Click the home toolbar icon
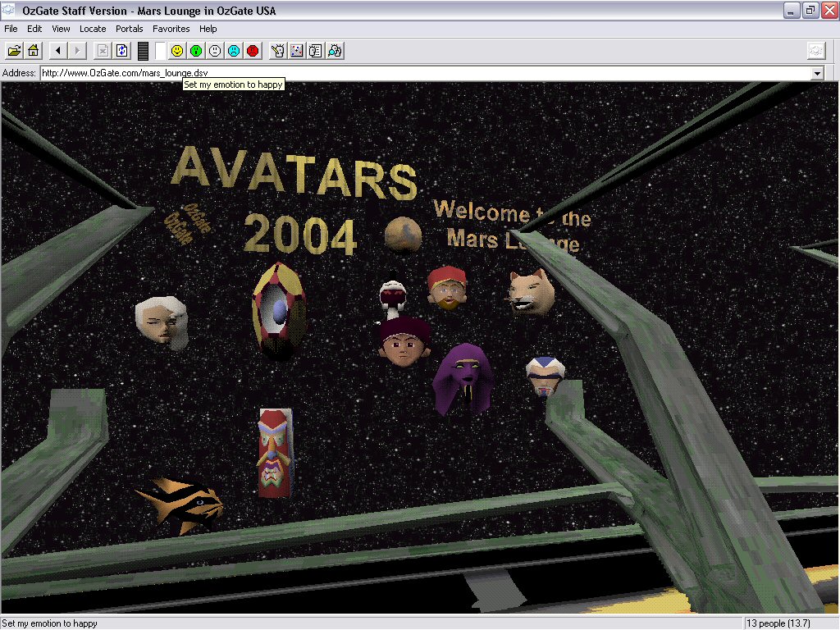 pos(33,51)
